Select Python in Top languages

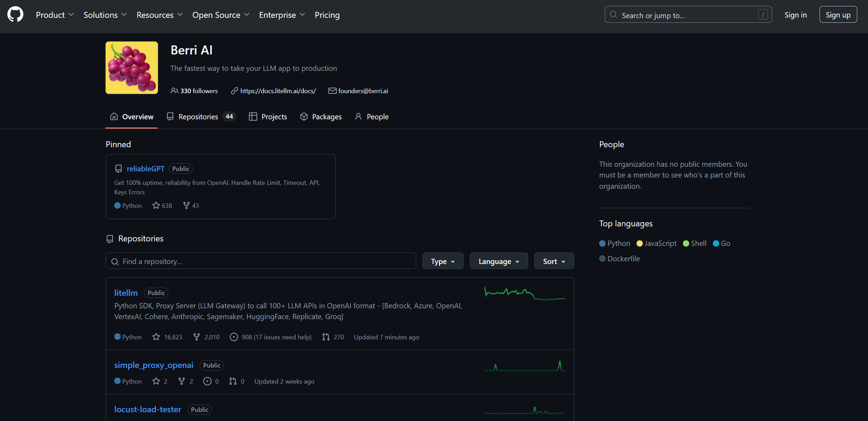pos(614,243)
